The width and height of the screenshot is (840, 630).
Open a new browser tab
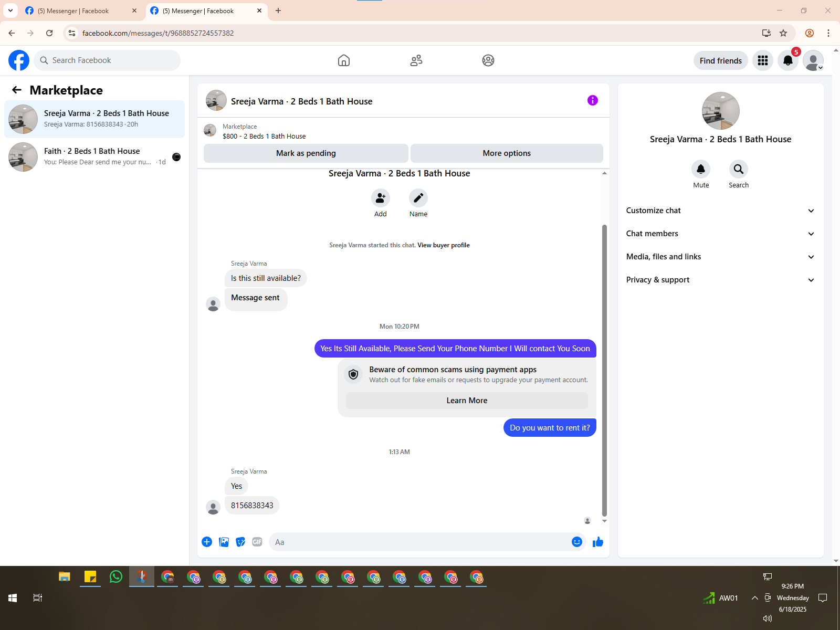click(x=278, y=10)
